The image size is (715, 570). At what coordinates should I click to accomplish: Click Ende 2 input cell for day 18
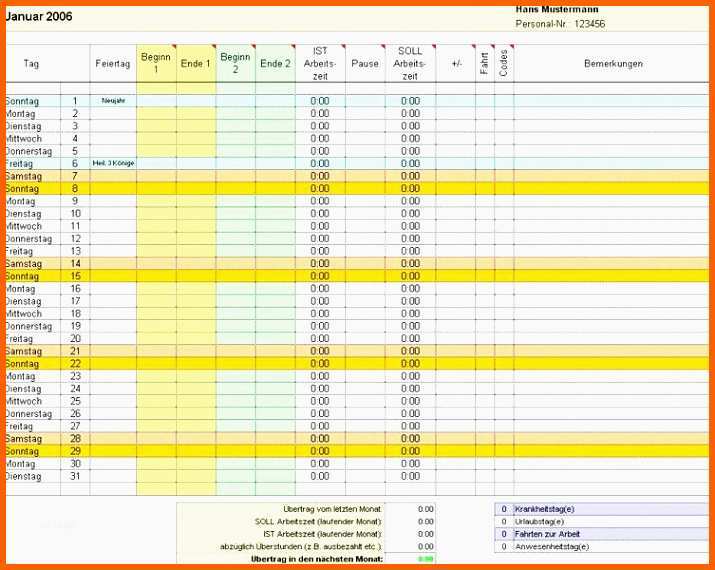point(275,313)
